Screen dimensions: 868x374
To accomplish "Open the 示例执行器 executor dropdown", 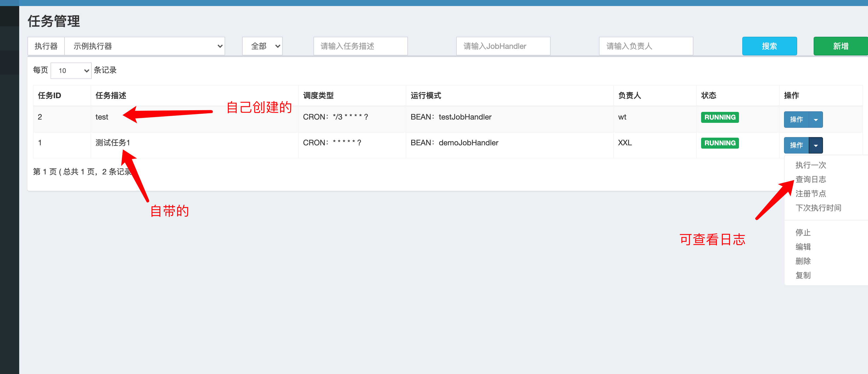I will coord(145,46).
